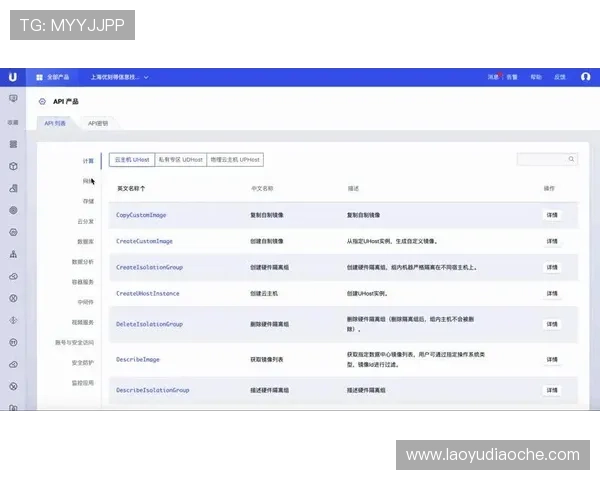Select the 物理云主机 UPHost product tab

click(235, 160)
